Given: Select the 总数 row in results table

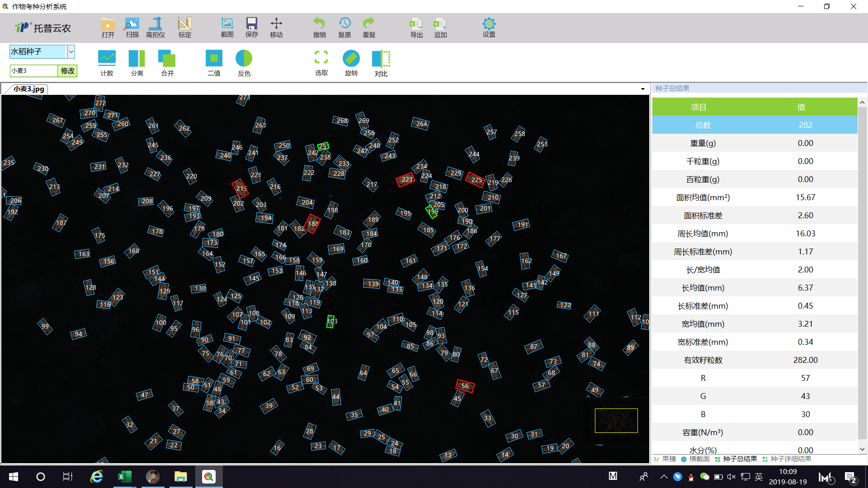Looking at the screenshot, I should tap(755, 125).
